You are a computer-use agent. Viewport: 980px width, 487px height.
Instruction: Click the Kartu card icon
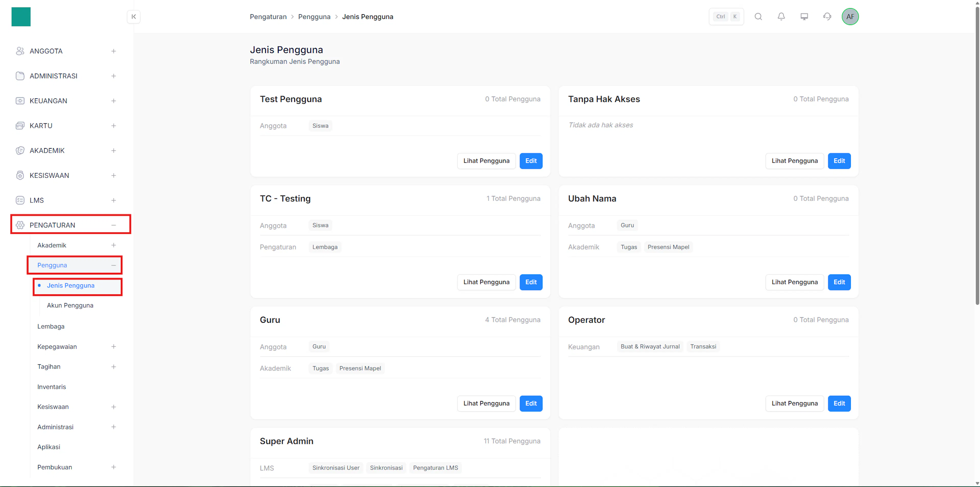tap(20, 126)
